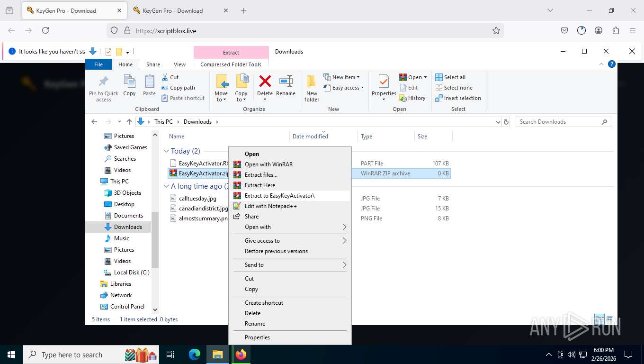Select Properties in context menu
This screenshot has width=644, height=364.
[x=290, y=337]
